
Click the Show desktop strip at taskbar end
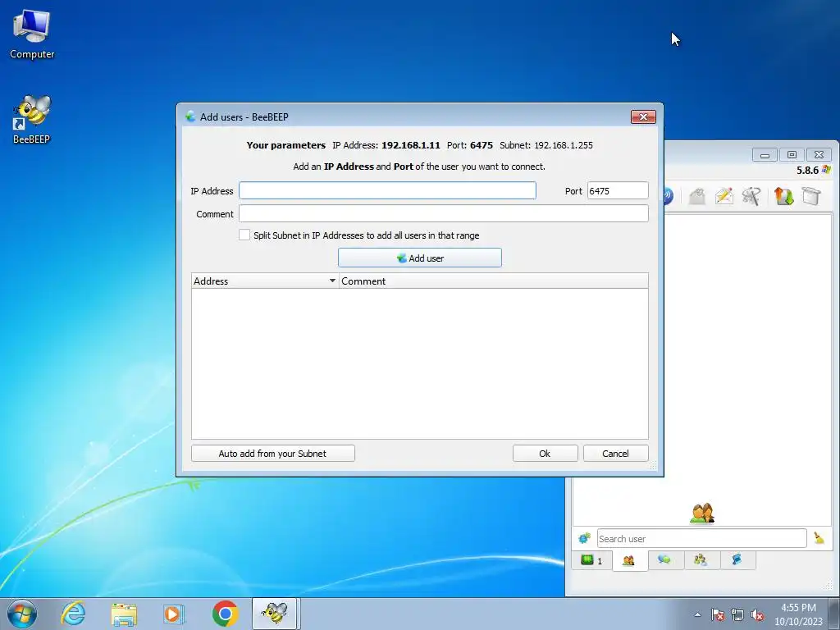pyautogui.click(x=834, y=614)
